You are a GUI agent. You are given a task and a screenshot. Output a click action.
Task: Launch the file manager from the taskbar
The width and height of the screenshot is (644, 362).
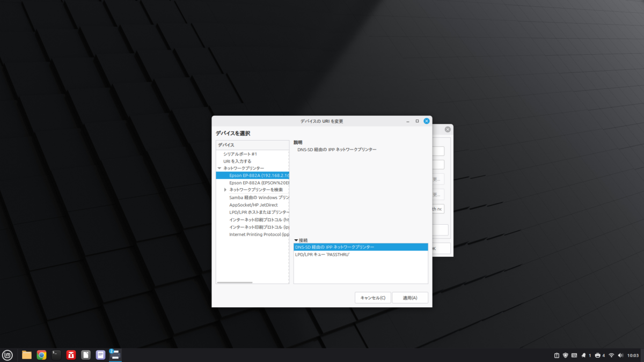26,355
